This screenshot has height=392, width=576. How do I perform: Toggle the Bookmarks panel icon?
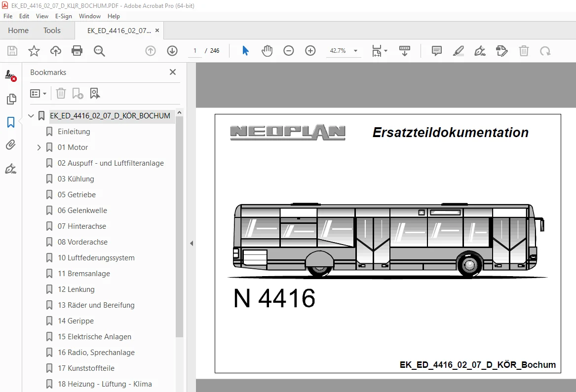(11, 122)
